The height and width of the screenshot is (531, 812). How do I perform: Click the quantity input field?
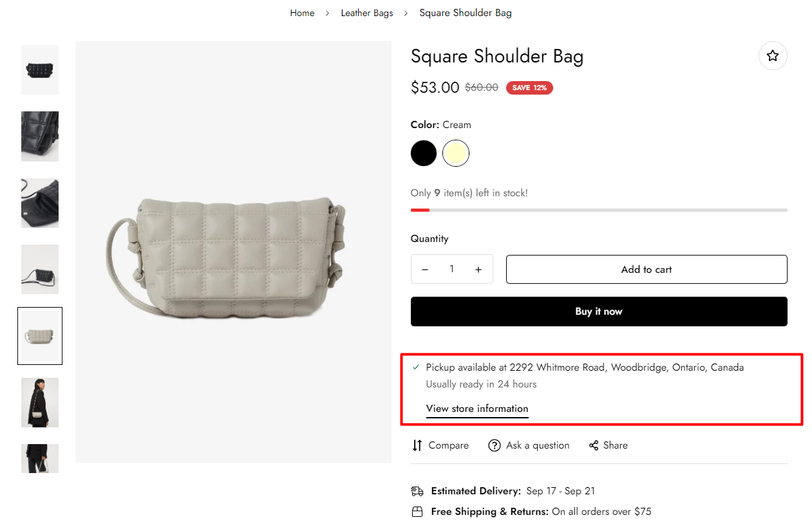pos(452,269)
